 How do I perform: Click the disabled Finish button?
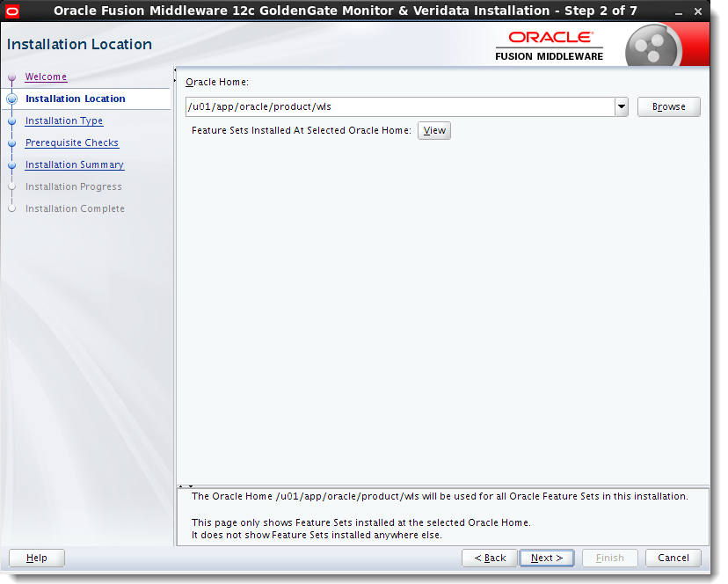point(610,558)
